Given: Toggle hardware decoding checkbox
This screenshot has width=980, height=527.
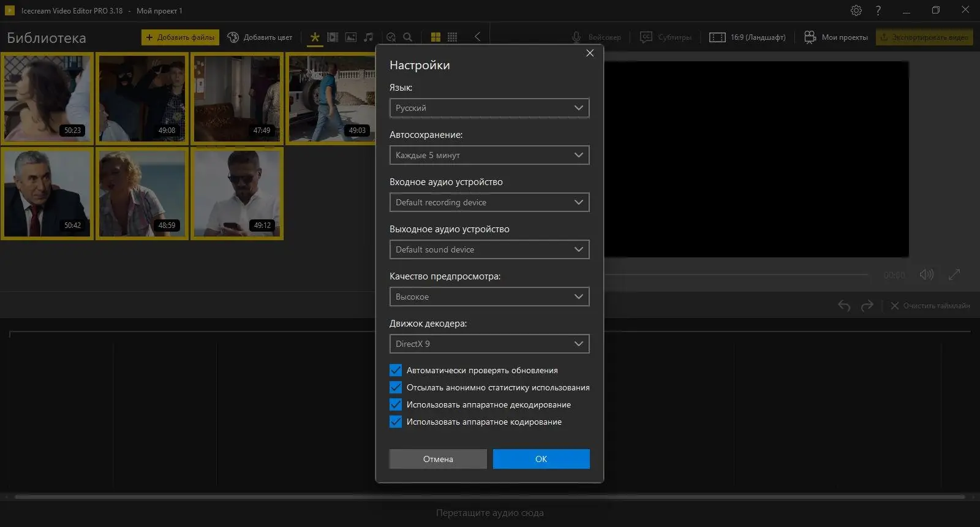Looking at the screenshot, I should point(396,404).
